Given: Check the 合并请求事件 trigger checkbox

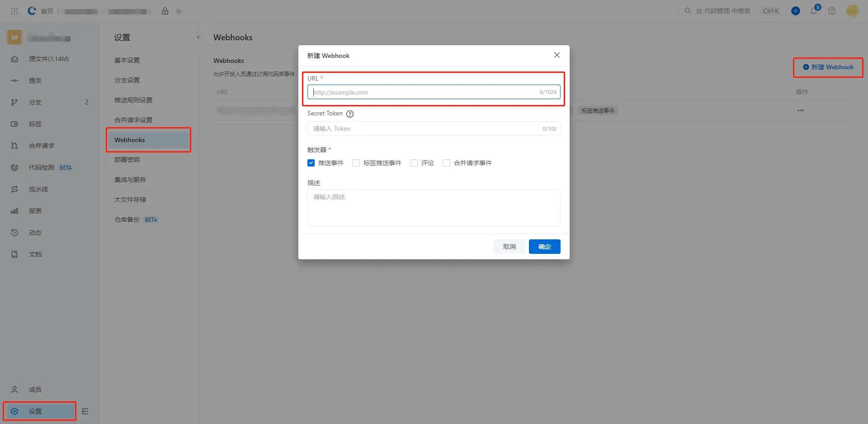Looking at the screenshot, I should pyautogui.click(x=447, y=163).
